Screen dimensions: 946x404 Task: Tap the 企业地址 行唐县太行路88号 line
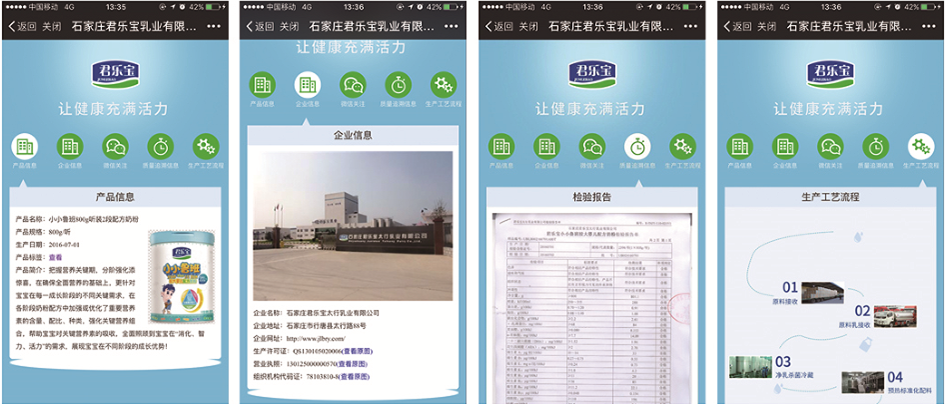(310, 326)
